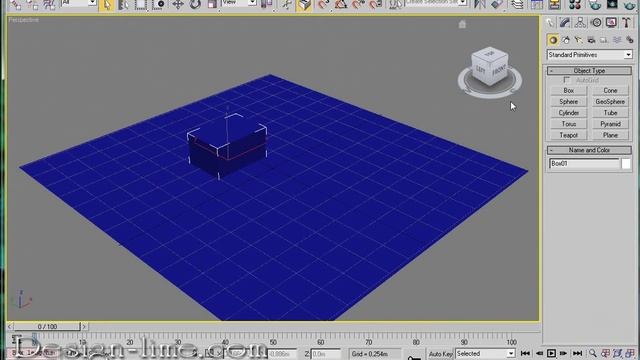The image size is (640, 360).
Task: Open the Rendered Frame Window icon
Action: pos(612,4)
